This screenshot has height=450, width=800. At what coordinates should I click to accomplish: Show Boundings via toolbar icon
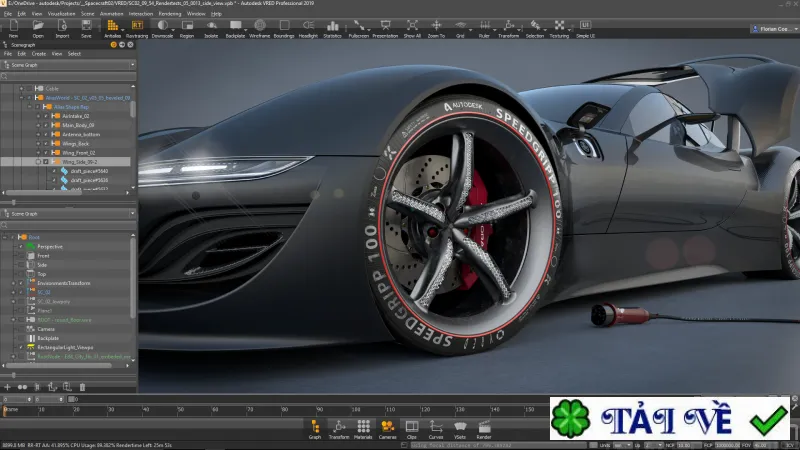click(284, 29)
